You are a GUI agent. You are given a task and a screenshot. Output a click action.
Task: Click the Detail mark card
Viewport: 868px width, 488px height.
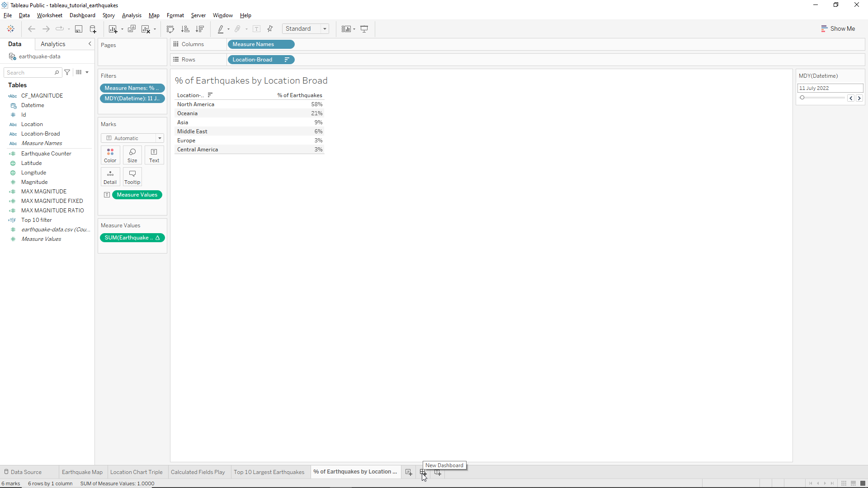coord(110,177)
